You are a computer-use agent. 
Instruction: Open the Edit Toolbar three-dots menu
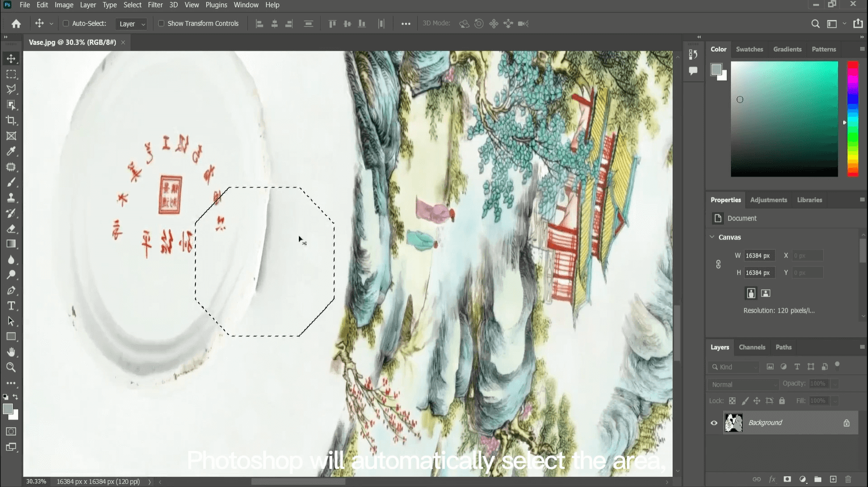pyautogui.click(x=11, y=383)
